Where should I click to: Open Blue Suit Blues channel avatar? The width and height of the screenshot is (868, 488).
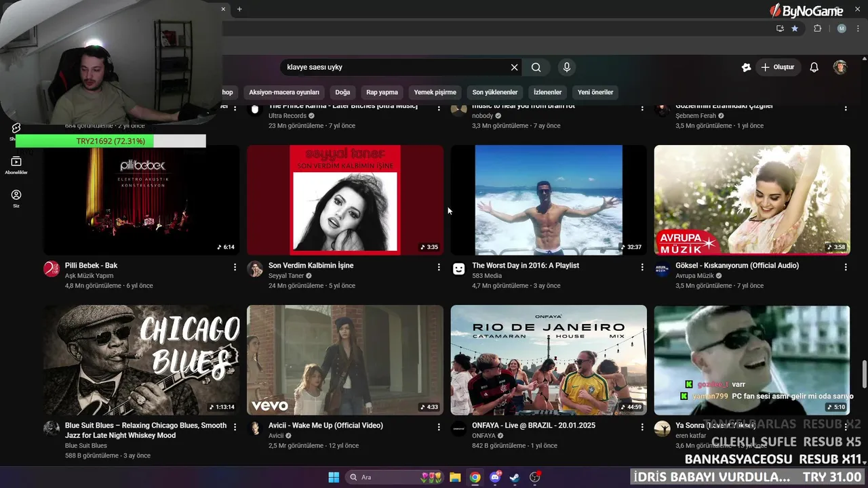[x=52, y=429]
